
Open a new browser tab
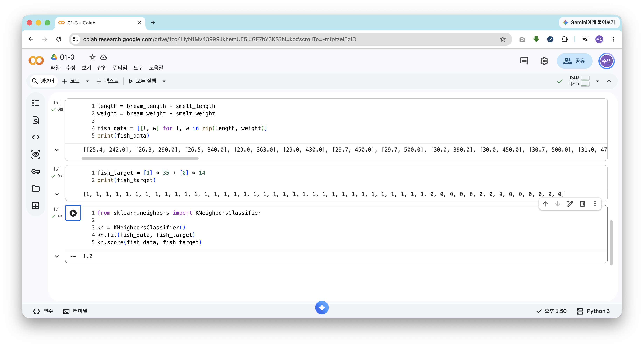click(153, 23)
